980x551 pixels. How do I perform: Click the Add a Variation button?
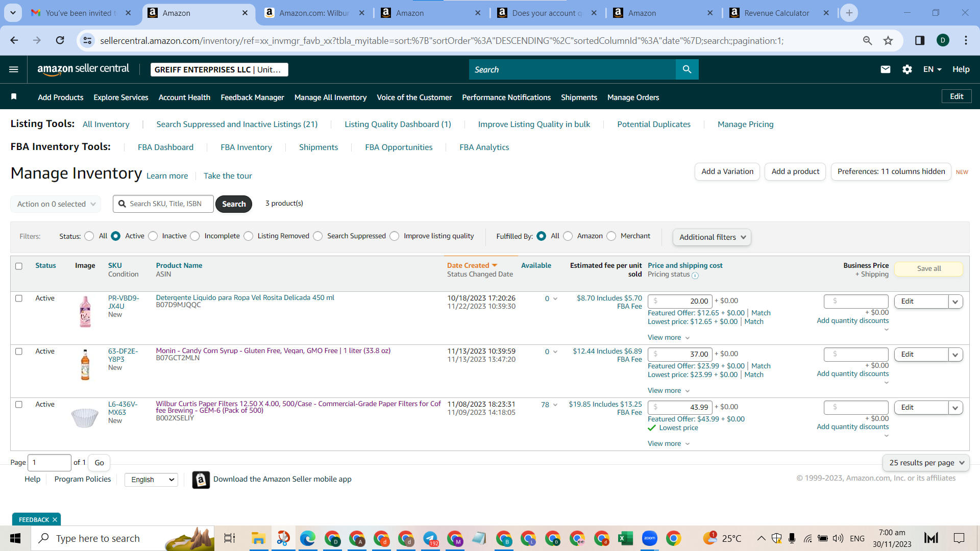pos(727,172)
